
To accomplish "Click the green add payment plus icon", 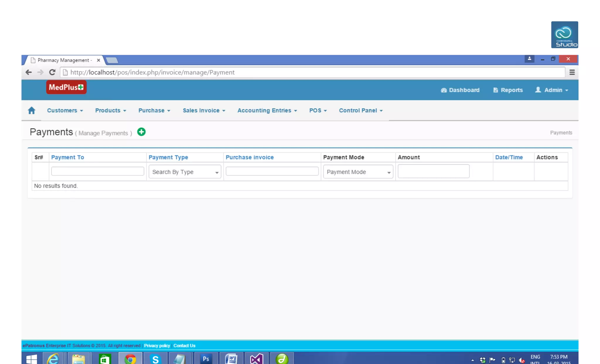I will [141, 132].
